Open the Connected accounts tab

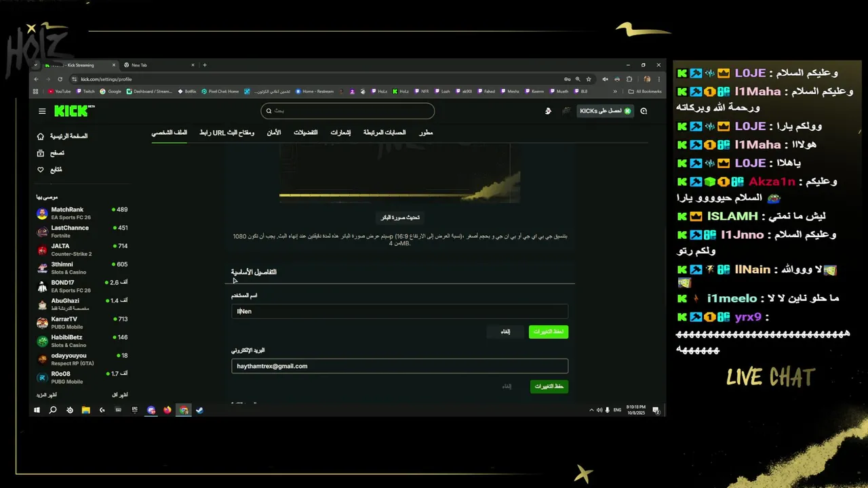click(x=384, y=132)
